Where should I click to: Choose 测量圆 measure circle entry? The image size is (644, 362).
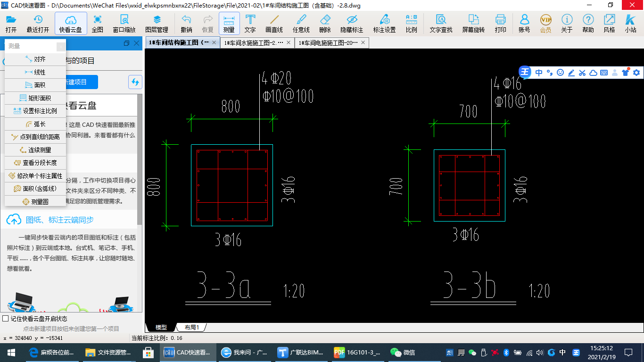tap(35, 202)
